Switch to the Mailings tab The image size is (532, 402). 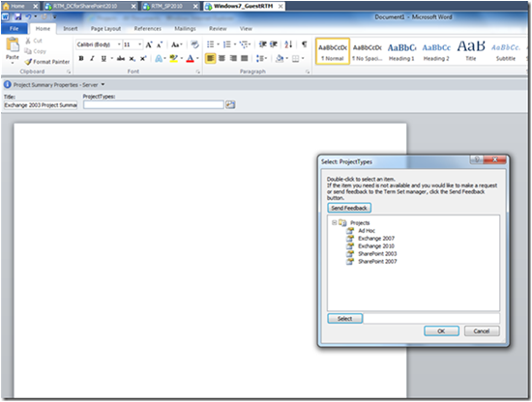pos(185,29)
